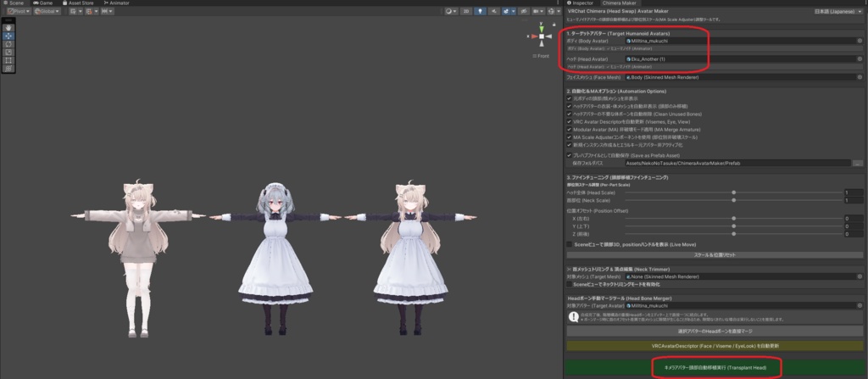Open the scene camera settings
This screenshot has height=379, width=868.
[x=537, y=11]
